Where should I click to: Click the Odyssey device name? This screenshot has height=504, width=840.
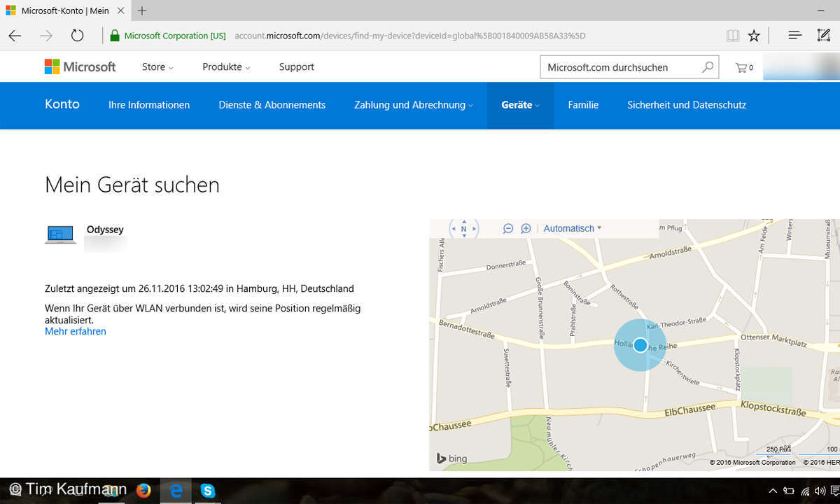[x=105, y=230]
